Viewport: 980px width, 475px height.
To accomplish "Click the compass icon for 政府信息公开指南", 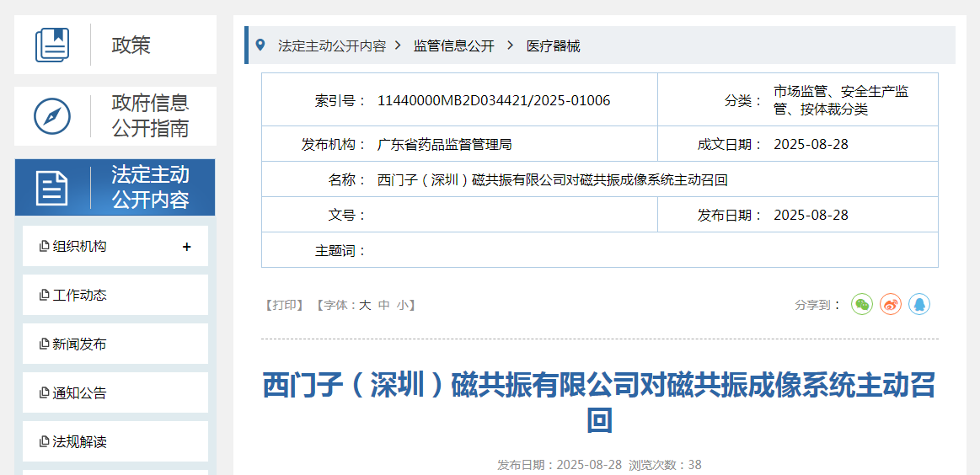I will pos(52,115).
